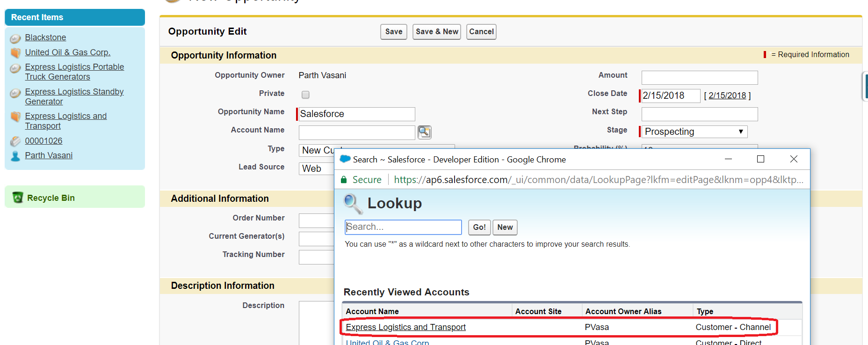Click the popup address bar URL
Screen dimensions: 868x345
click(x=599, y=180)
